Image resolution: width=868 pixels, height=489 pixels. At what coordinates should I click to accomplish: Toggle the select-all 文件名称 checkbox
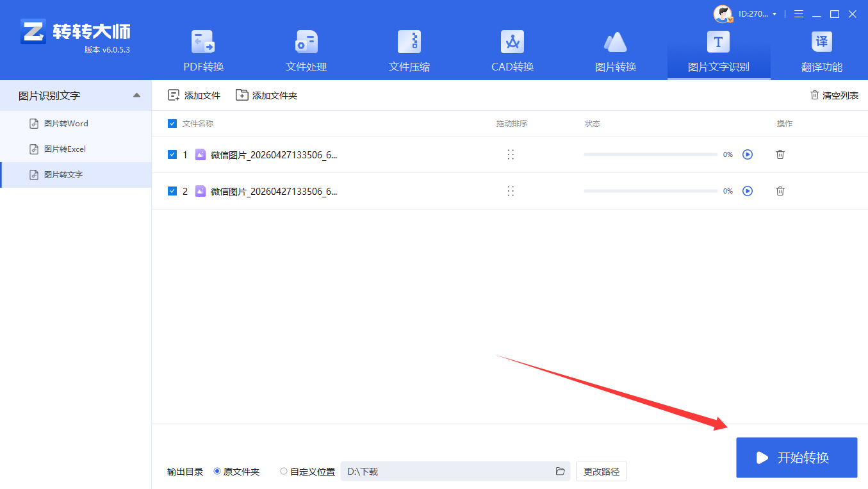(172, 124)
